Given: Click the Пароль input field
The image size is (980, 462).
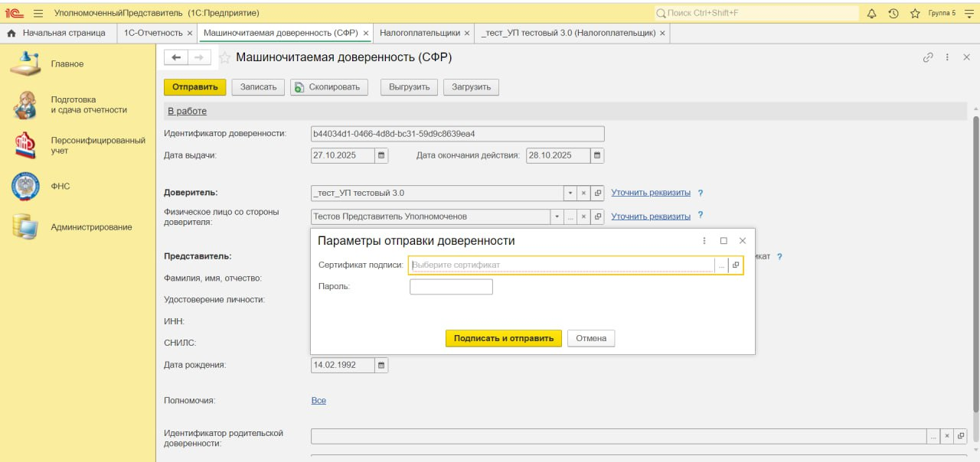Looking at the screenshot, I should click(x=451, y=287).
